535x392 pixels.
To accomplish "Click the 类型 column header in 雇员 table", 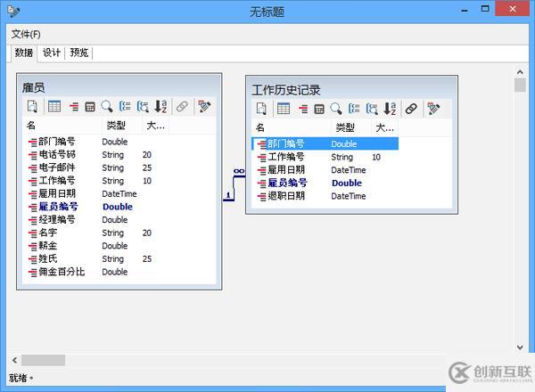I will (122, 126).
